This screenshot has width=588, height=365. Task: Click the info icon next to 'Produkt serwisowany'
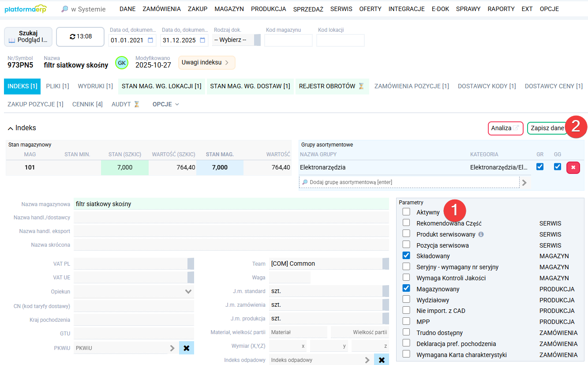click(481, 234)
